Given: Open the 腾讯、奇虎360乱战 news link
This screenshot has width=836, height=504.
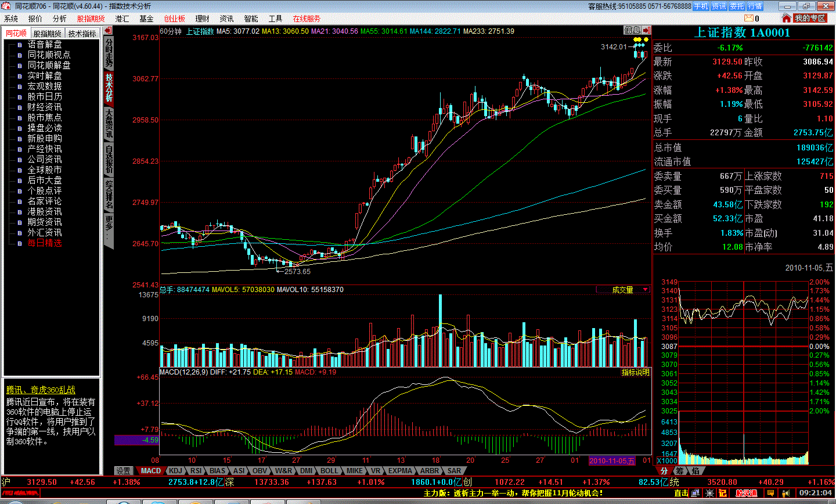Looking at the screenshot, I should 41,390.
